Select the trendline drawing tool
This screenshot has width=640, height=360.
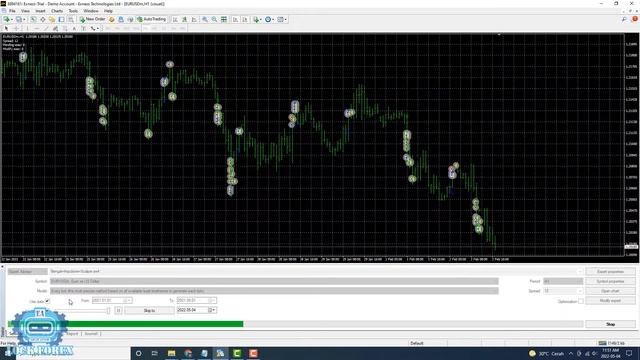coord(46,28)
